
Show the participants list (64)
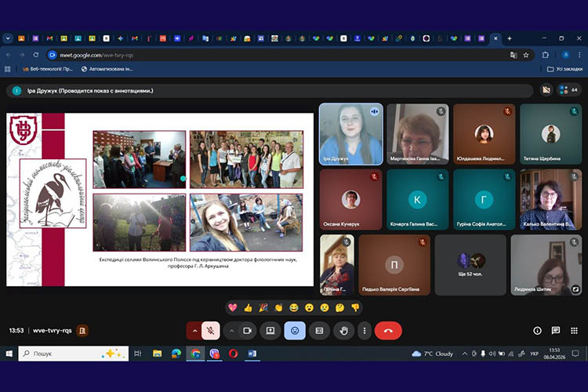pyautogui.click(x=568, y=90)
